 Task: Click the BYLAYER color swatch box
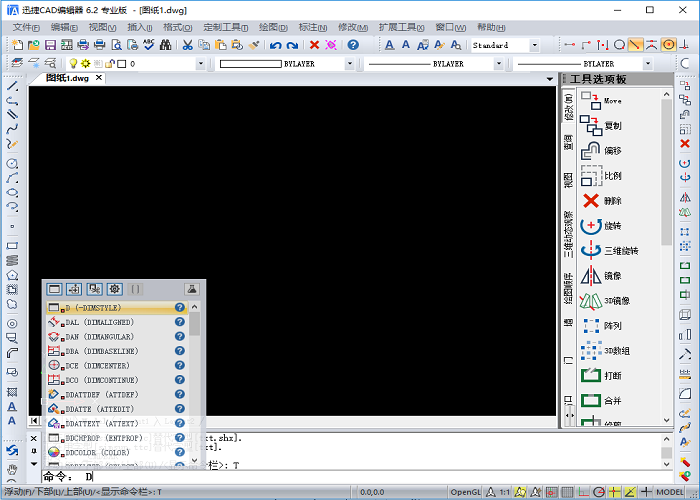250,64
